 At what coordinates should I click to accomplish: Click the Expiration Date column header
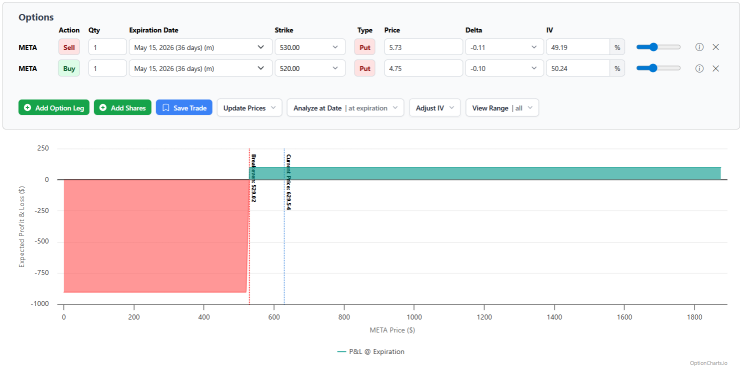(154, 30)
